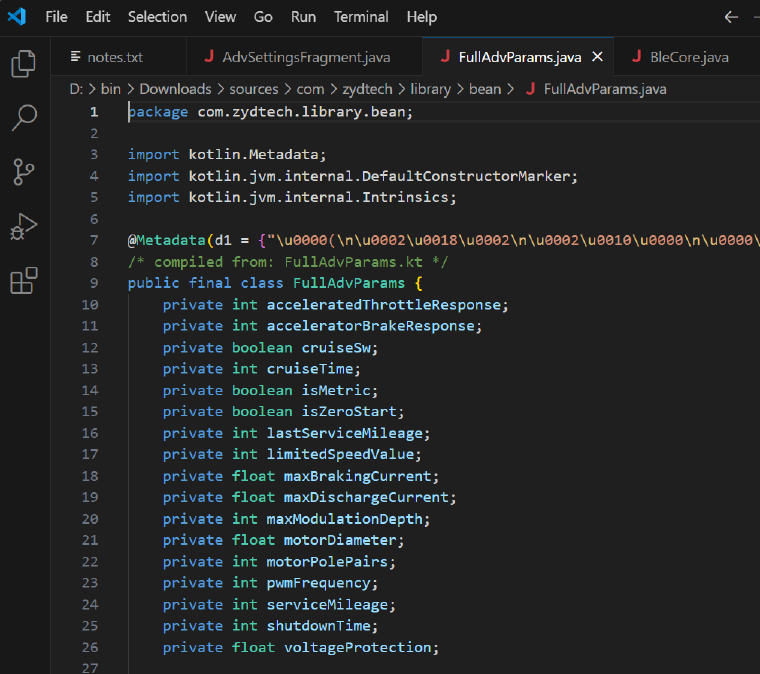Click line number 9 in the gutter

(x=94, y=283)
